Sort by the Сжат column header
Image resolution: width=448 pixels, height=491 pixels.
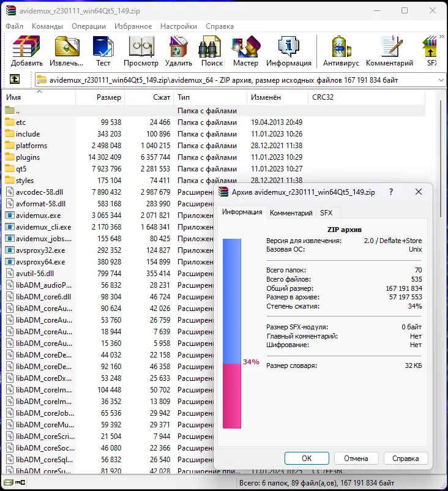[x=150, y=97]
